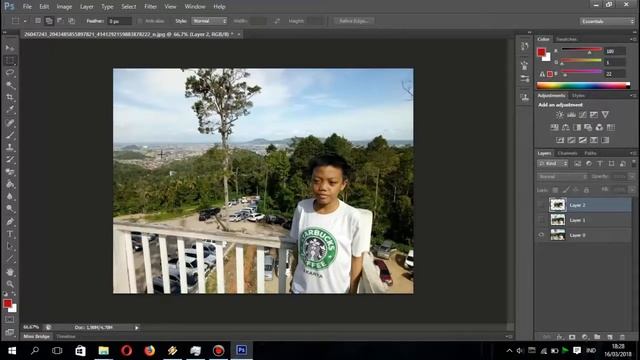Image resolution: width=640 pixels, height=360 pixels.
Task: Open the Style dropdown in options bar
Action: pyautogui.click(x=209, y=21)
